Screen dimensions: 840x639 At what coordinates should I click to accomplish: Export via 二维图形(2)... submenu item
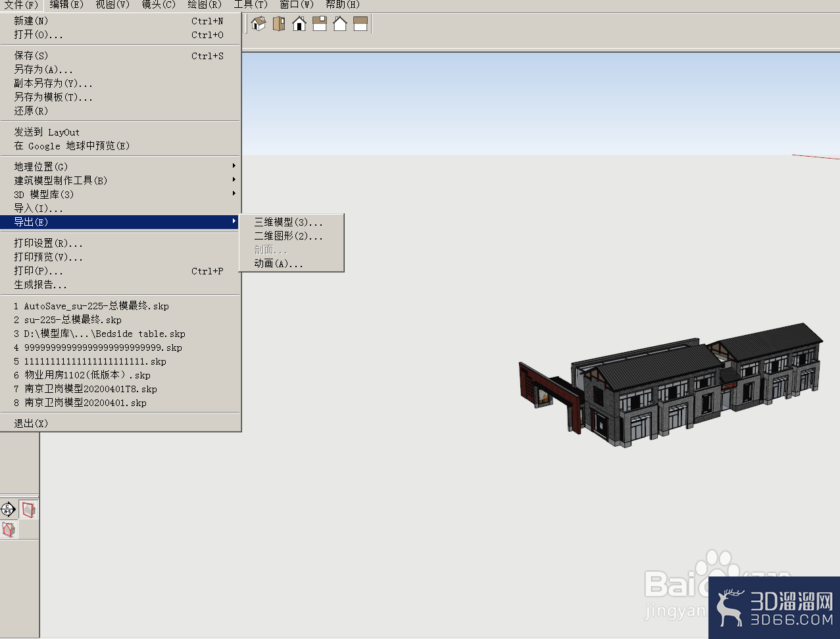click(291, 236)
